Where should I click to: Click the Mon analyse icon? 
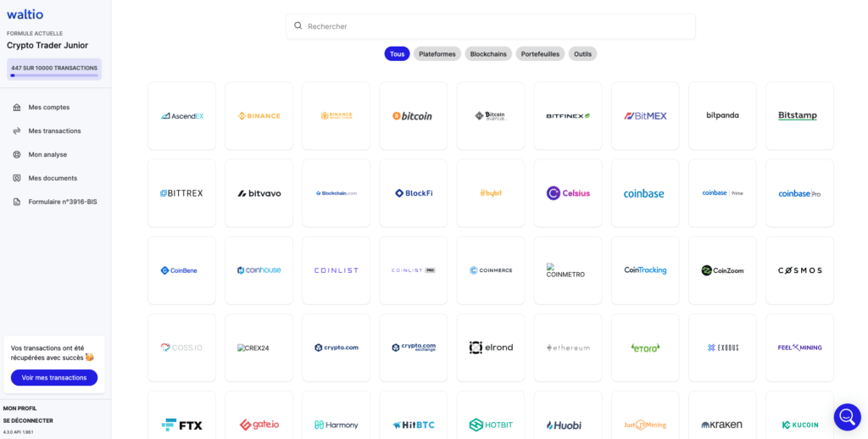tap(17, 154)
